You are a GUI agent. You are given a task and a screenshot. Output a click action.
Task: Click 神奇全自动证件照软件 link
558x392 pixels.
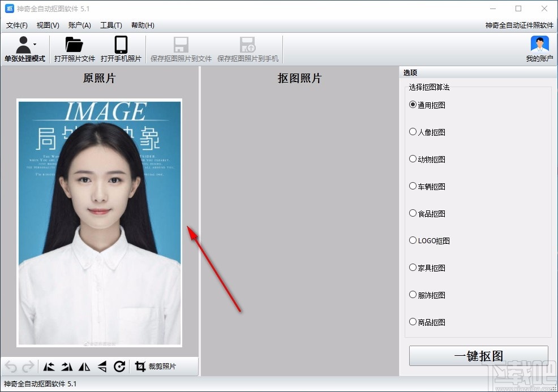(519, 25)
